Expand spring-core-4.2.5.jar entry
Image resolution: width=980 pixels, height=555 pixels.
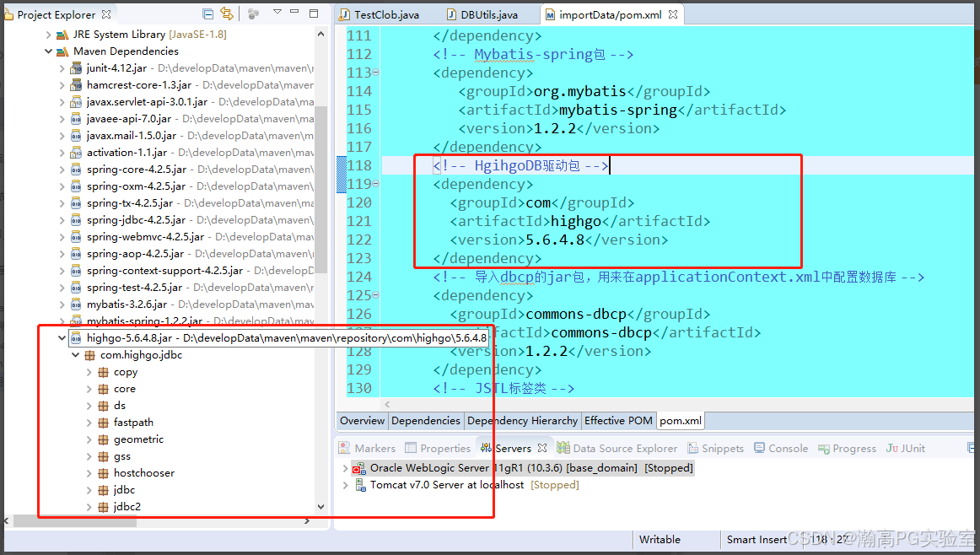pos(62,170)
